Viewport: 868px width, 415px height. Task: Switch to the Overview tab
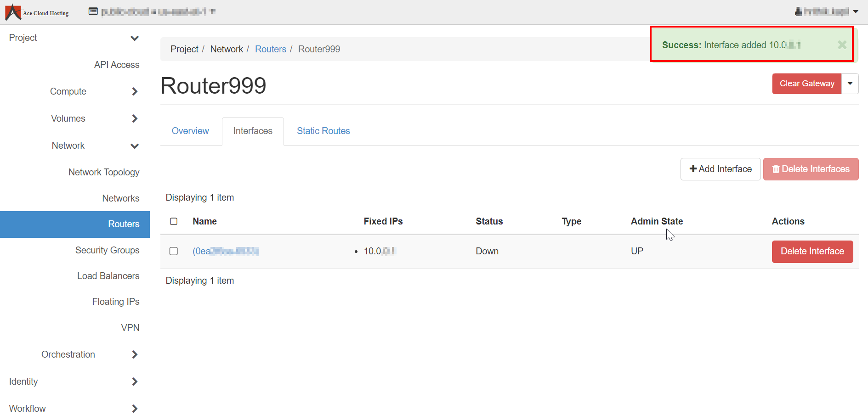tap(190, 131)
